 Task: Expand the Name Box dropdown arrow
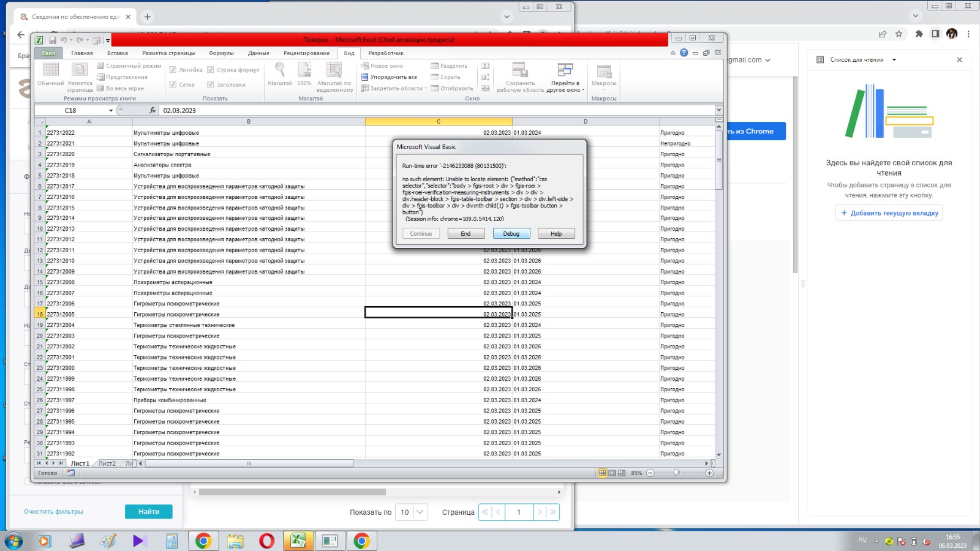[x=111, y=111]
